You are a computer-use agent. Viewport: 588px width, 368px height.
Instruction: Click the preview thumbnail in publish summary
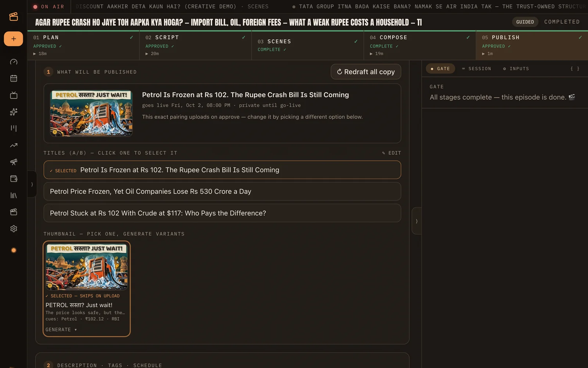tap(91, 113)
